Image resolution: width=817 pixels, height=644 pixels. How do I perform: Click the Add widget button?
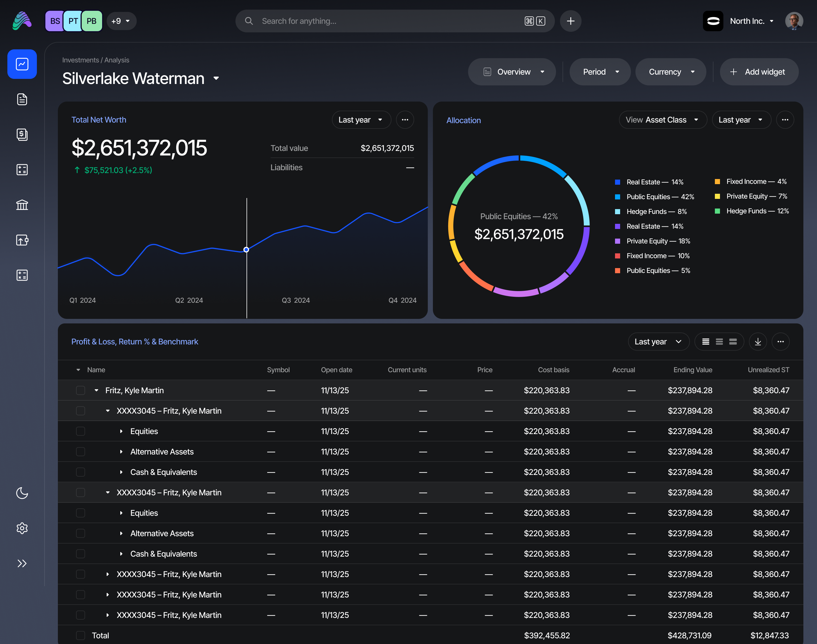click(759, 72)
